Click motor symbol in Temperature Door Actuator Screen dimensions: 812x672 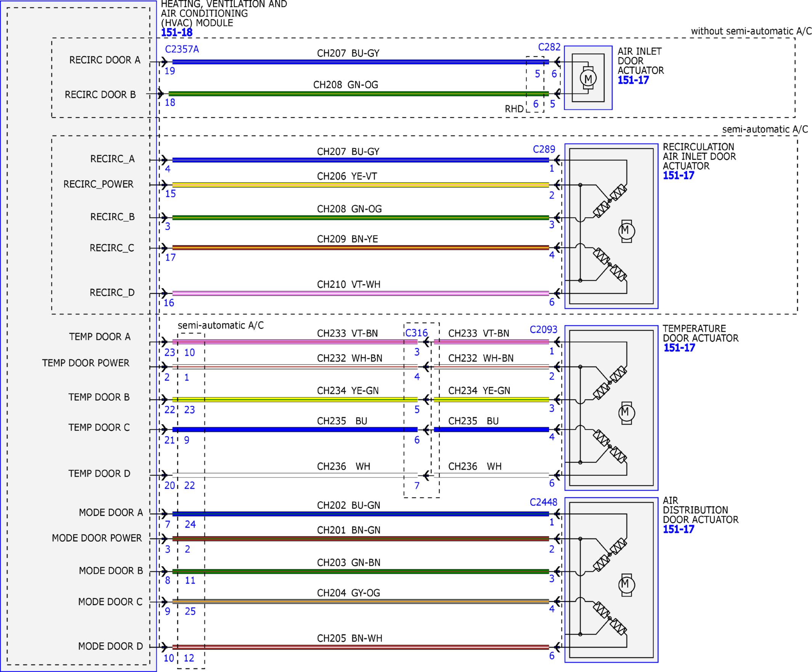tap(626, 413)
